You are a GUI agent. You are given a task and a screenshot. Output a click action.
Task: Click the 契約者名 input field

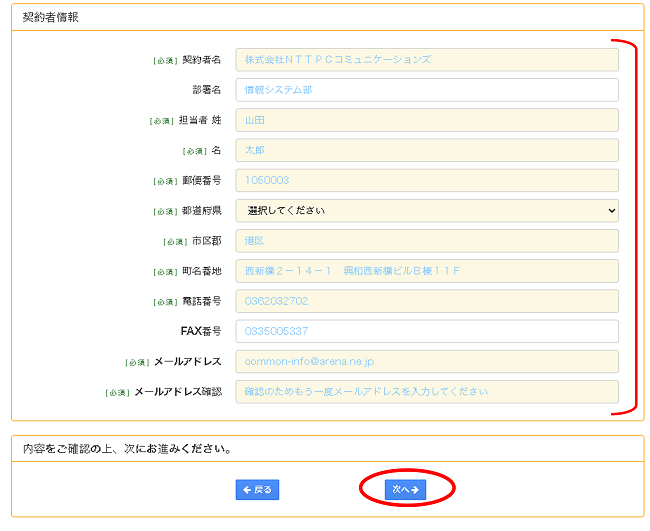[427, 59]
